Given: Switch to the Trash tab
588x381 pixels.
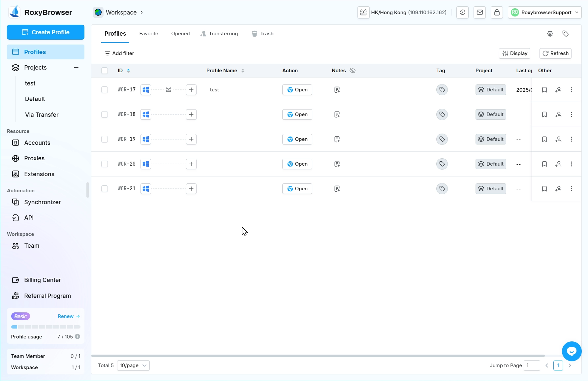Looking at the screenshot, I should point(263,34).
